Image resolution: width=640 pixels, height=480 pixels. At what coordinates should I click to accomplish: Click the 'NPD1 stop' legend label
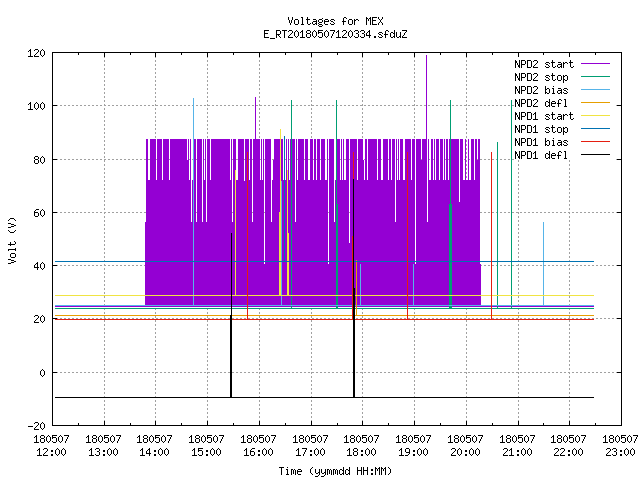pyautogui.click(x=541, y=129)
